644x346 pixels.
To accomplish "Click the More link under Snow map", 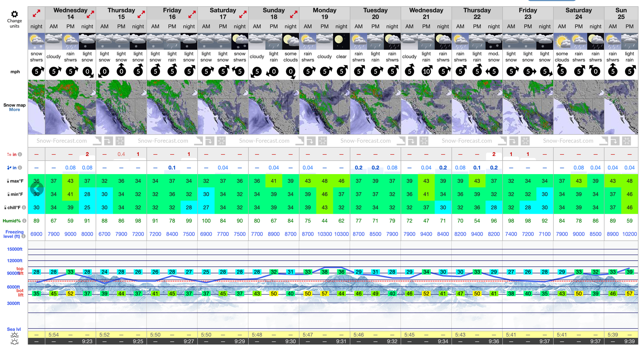I will click(14, 110).
